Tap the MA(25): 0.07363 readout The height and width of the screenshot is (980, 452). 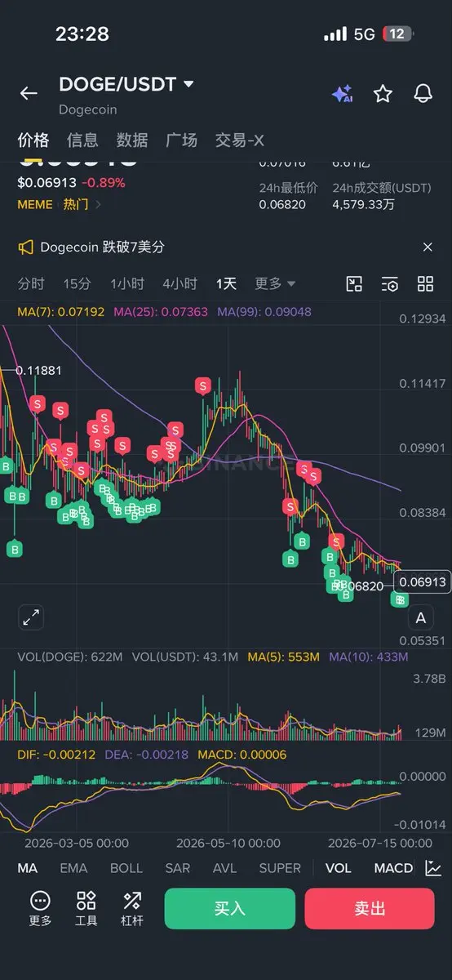161,311
